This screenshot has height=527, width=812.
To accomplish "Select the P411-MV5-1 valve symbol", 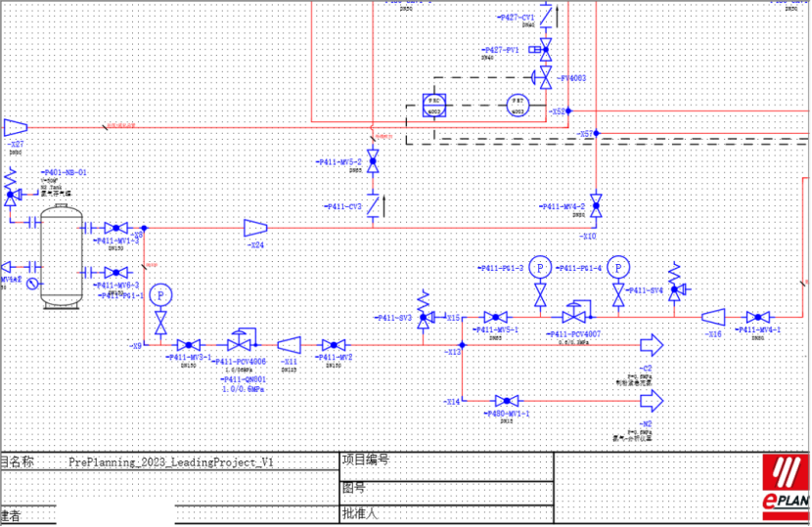I will 496,317.
